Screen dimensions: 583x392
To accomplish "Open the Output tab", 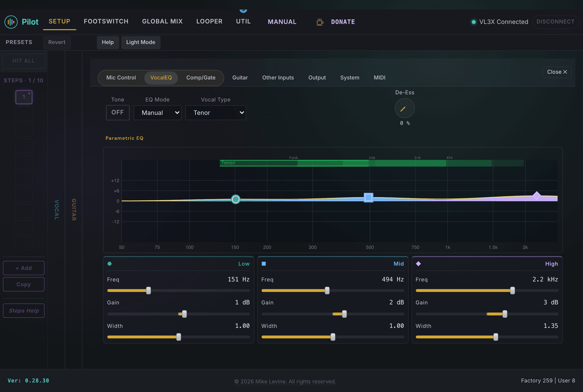I will (317, 78).
